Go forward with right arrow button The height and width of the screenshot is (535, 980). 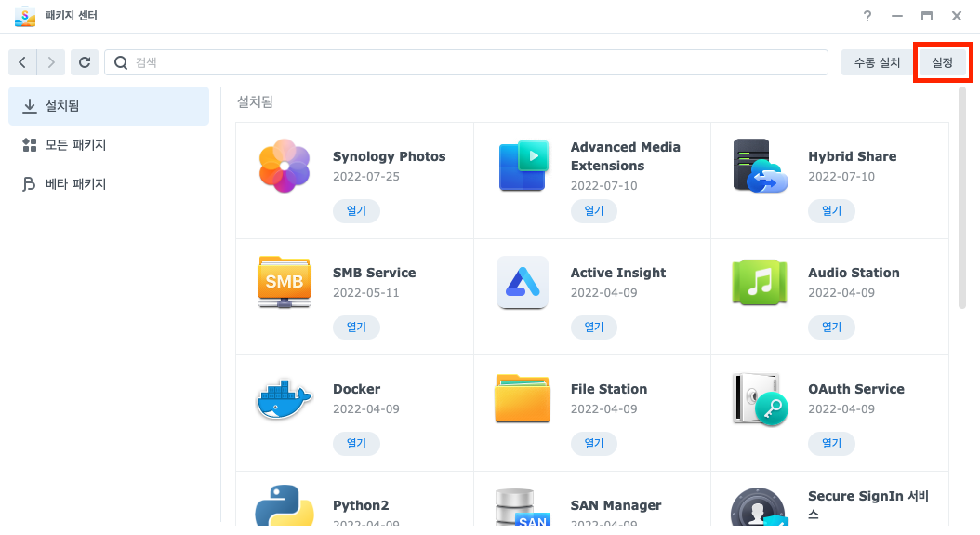click(51, 62)
